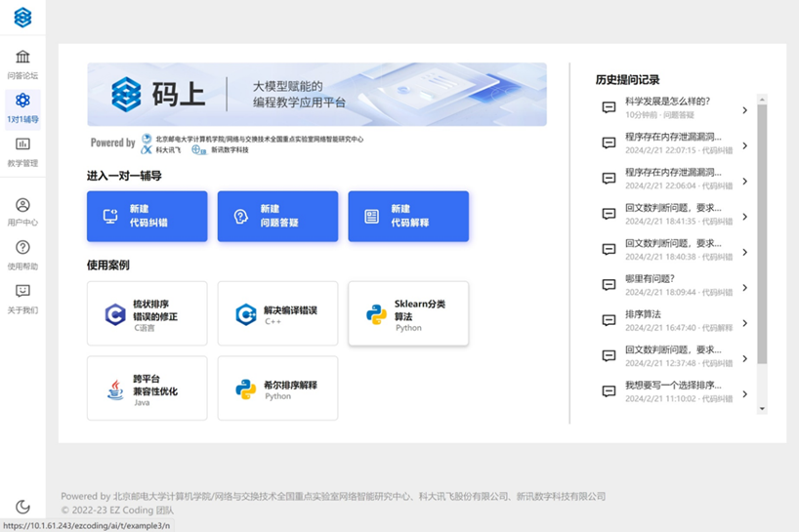Expand chevron for 18:41:35 record
Screen dimensions: 799x532
point(745,217)
